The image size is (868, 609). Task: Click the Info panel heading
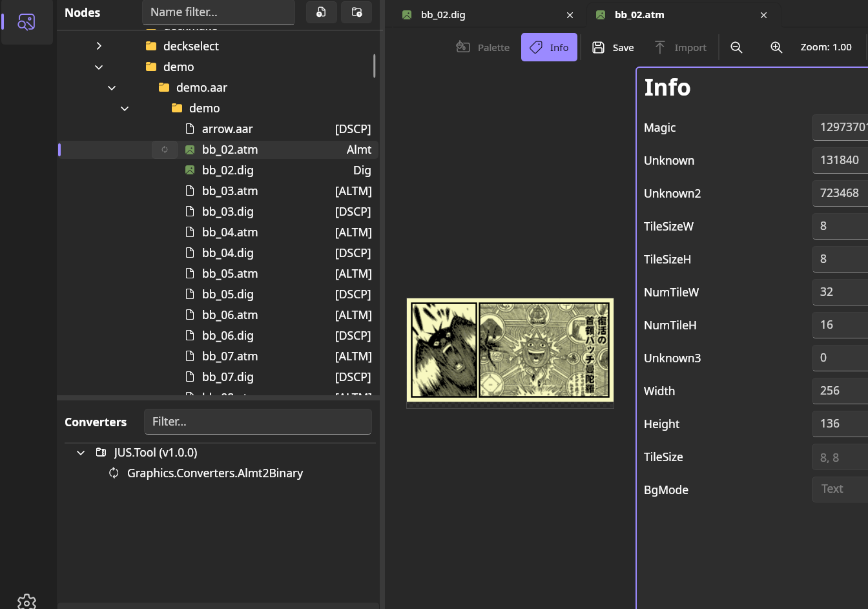[x=667, y=87]
